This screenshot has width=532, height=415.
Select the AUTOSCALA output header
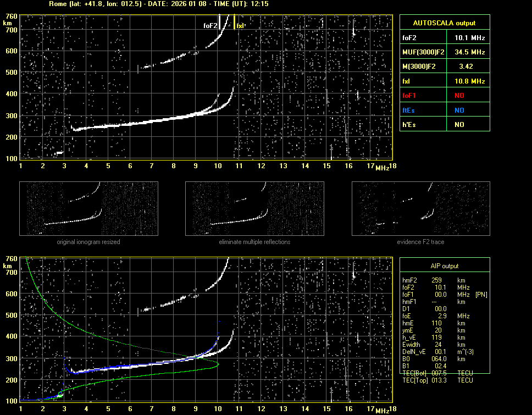point(444,23)
